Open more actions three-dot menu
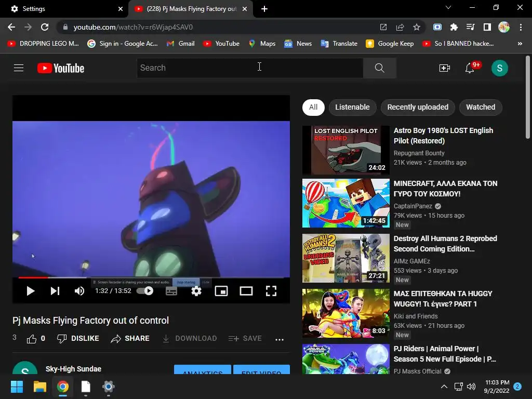The image size is (532, 399). 279,339
